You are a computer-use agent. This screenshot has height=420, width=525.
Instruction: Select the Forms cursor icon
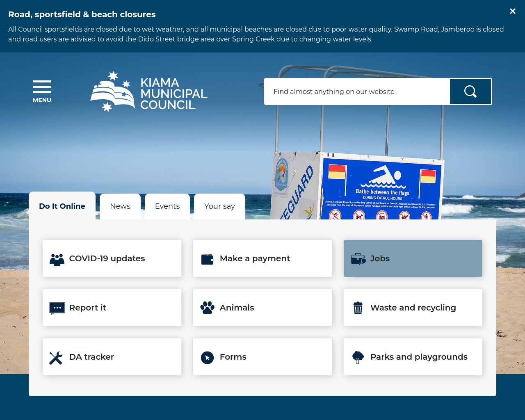(x=208, y=357)
